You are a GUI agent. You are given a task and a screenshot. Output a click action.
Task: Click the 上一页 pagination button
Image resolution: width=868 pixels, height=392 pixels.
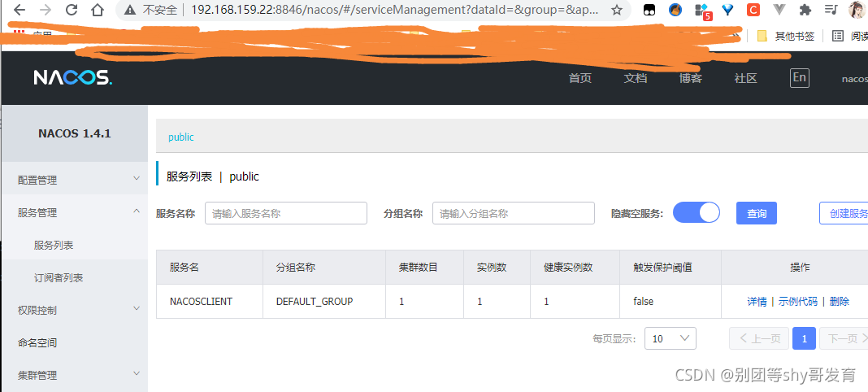(x=759, y=338)
